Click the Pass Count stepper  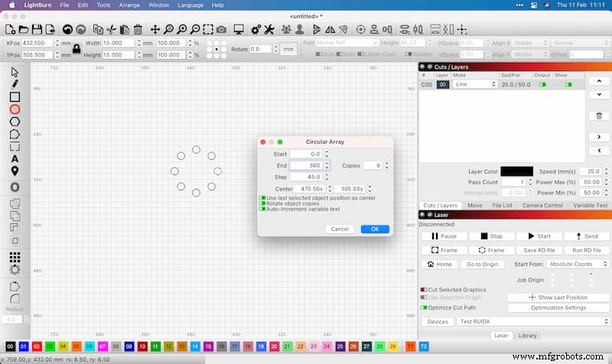point(530,182)
